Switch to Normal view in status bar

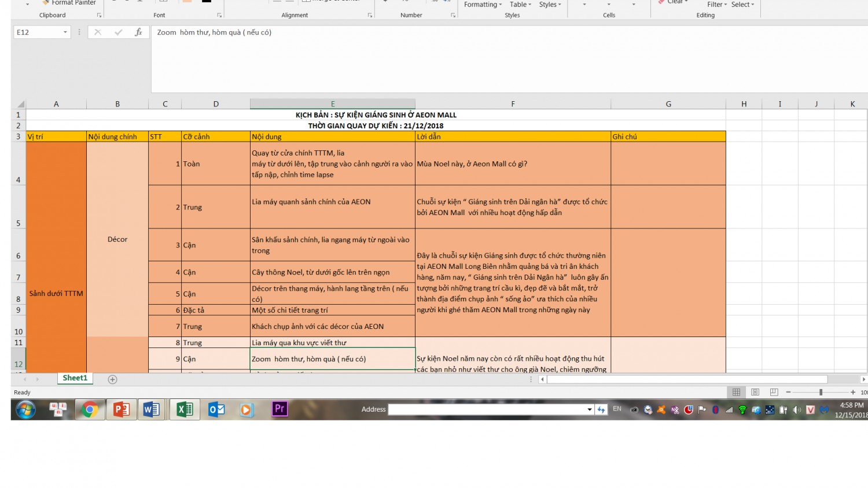click(x=736, y=392)
